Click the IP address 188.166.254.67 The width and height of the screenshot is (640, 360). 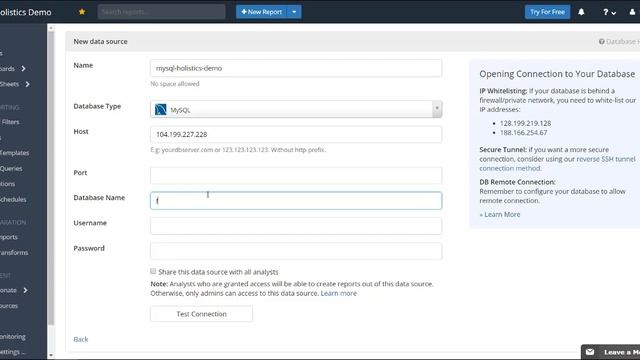[x=523, y=132]
